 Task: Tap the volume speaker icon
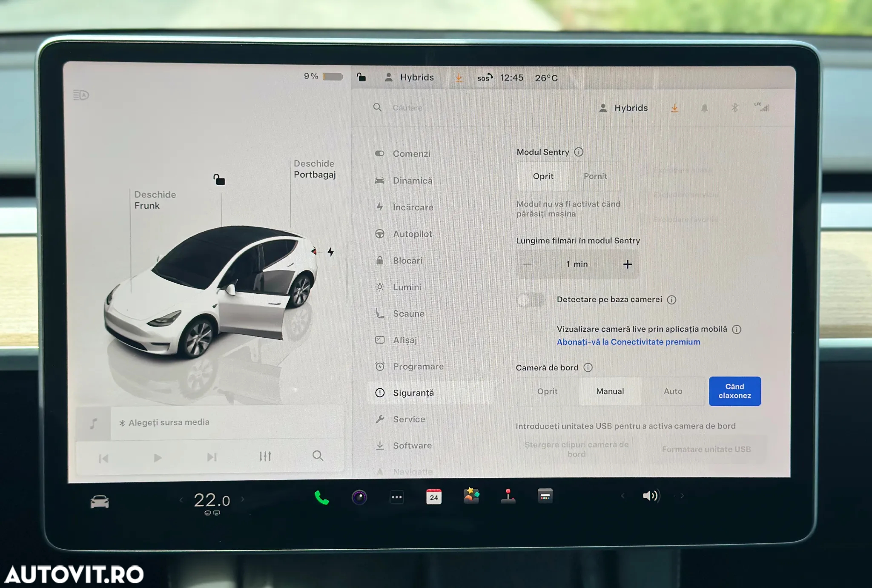651,496
